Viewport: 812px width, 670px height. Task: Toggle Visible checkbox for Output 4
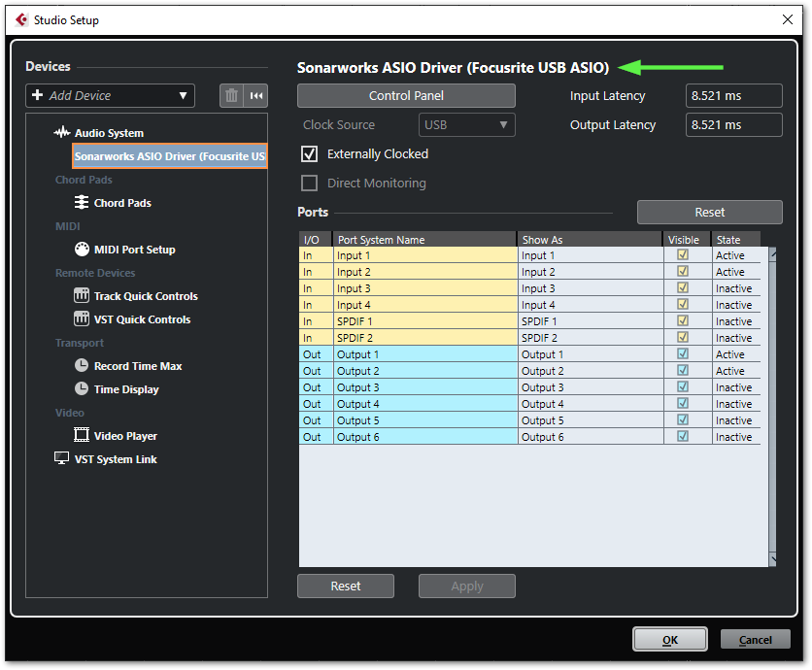pyautogui.click(x=683, y=403)
